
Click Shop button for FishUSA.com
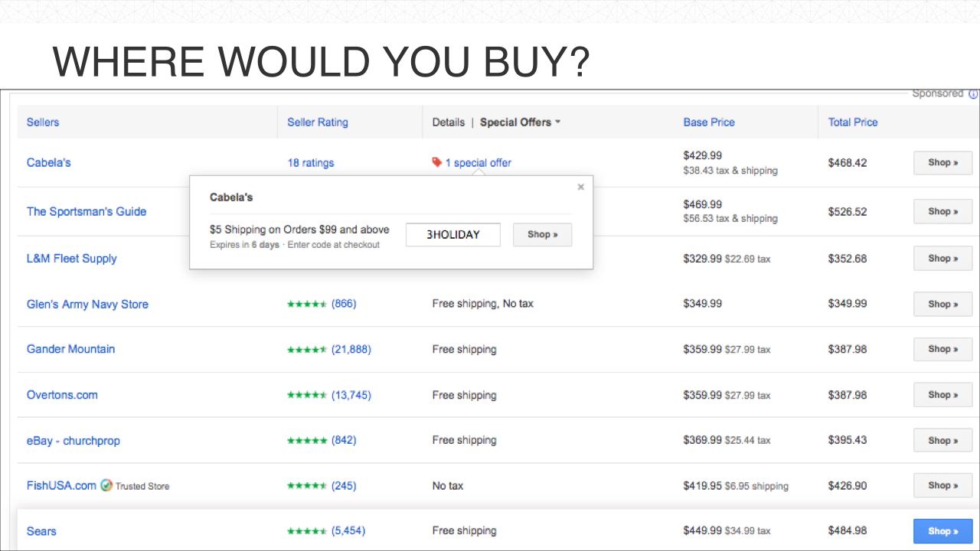point(943,485)
